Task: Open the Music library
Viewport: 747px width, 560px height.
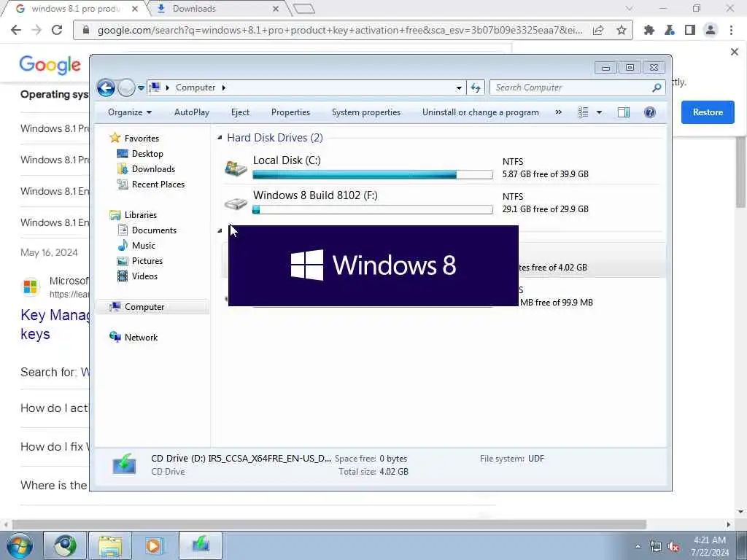Action: click(x=144, y=246)
